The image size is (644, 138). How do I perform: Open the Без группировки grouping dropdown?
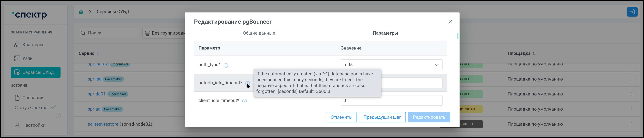pos(165,33)
